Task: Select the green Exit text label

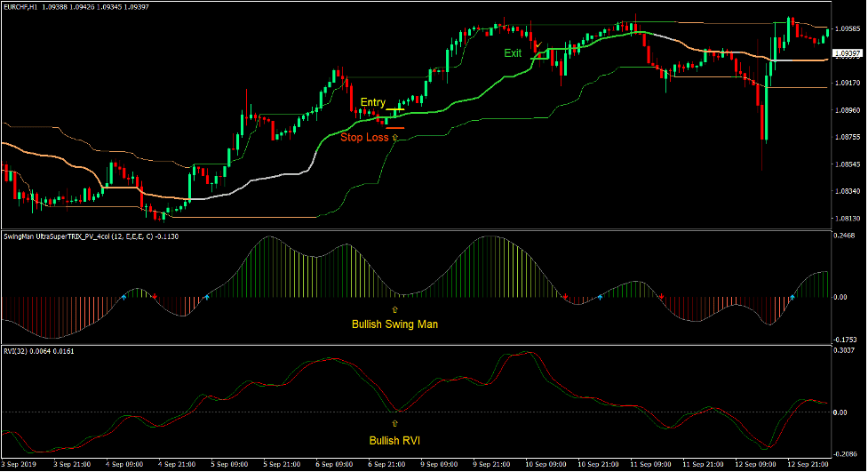Action: click(513, 53)
